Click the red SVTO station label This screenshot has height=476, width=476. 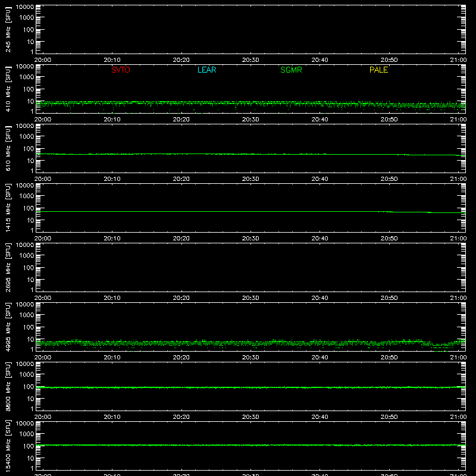point(121,70)
